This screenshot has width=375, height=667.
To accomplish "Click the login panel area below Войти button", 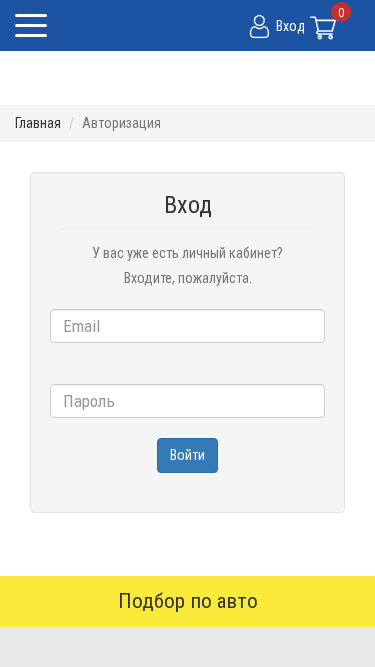I will pos(188,493).
